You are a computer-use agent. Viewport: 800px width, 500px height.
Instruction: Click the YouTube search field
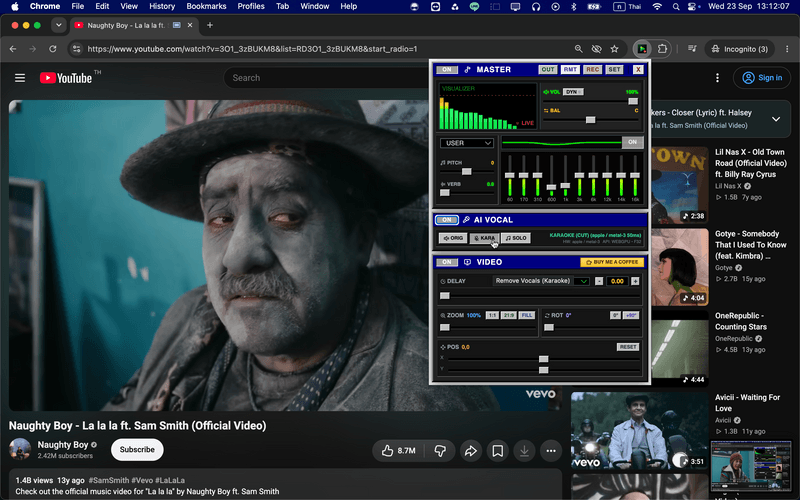click(327, 78)
